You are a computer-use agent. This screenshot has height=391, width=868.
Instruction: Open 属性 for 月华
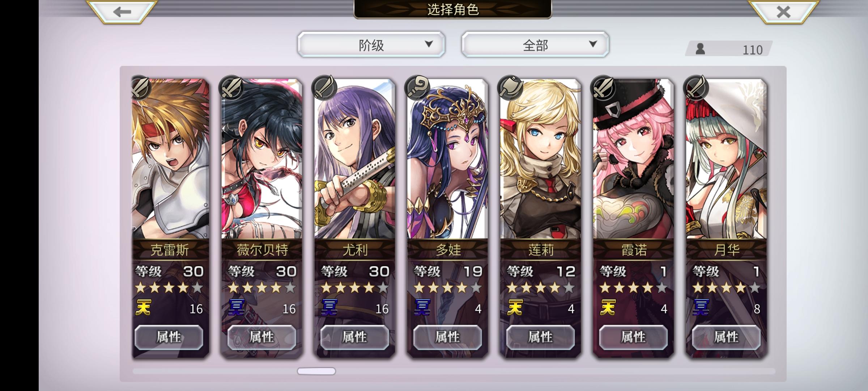727,337
